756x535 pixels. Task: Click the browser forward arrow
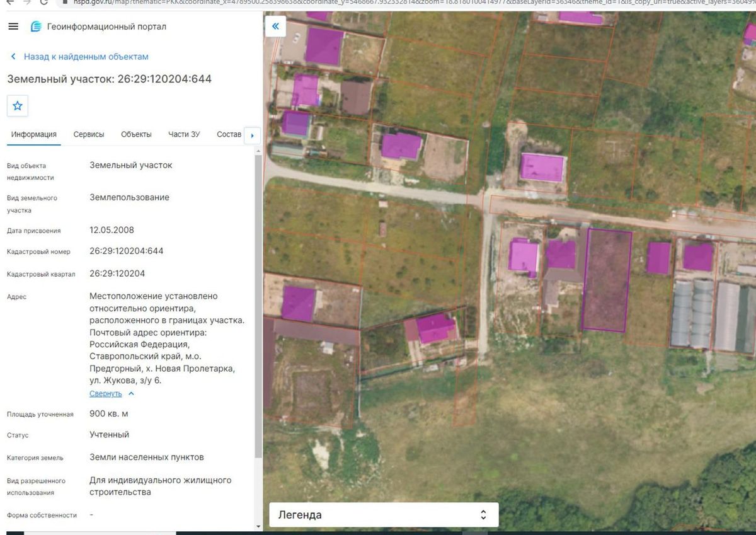(x=26, y=2)
